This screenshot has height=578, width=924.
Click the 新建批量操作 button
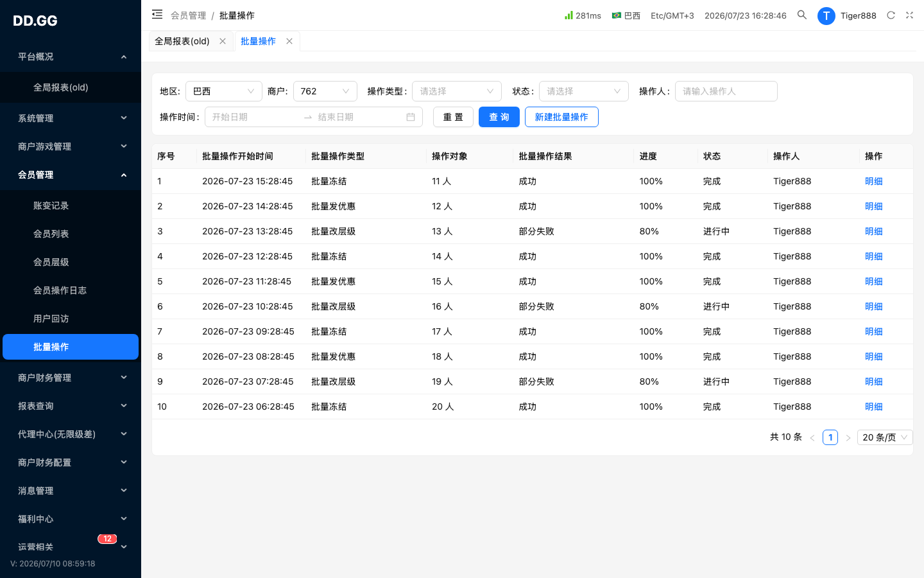tap(561, 117)
